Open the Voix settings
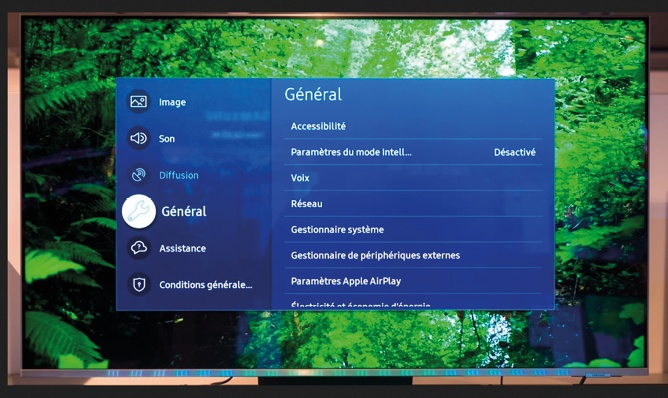Screen dimensions: 668x398 (x=413, y=178)
